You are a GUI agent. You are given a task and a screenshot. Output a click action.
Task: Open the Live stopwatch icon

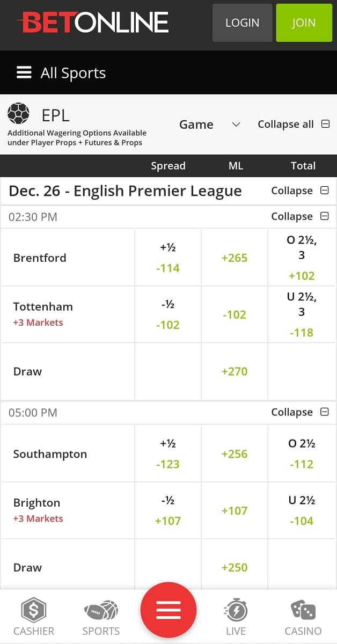(x=236, y=611)
